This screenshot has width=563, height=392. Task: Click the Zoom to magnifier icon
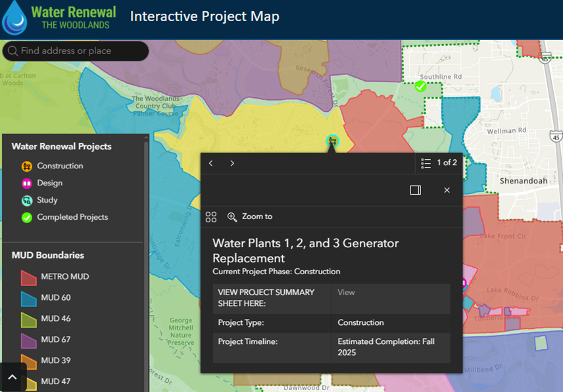232,216
